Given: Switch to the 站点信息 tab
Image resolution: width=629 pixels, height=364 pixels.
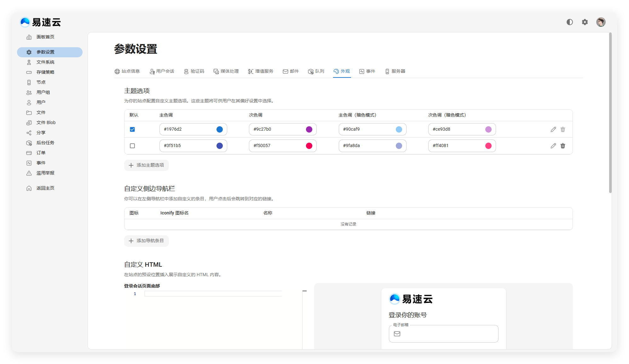Looking at the screenshot, I should coord(127,71).
